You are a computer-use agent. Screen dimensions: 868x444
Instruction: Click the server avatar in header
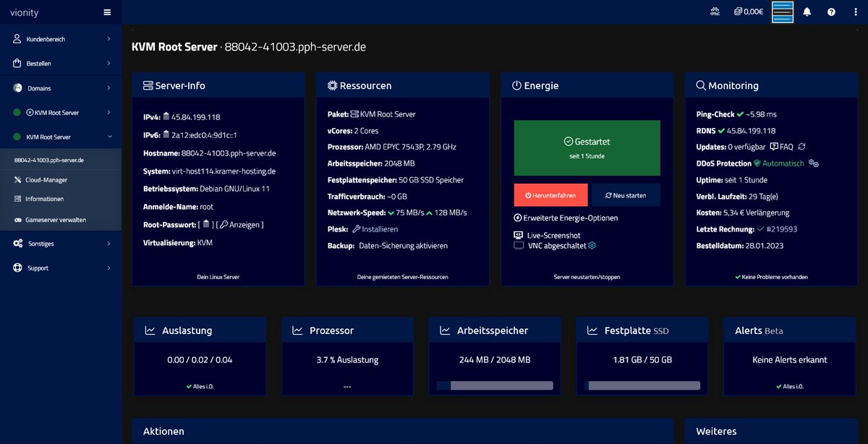(x=783, y=12)
